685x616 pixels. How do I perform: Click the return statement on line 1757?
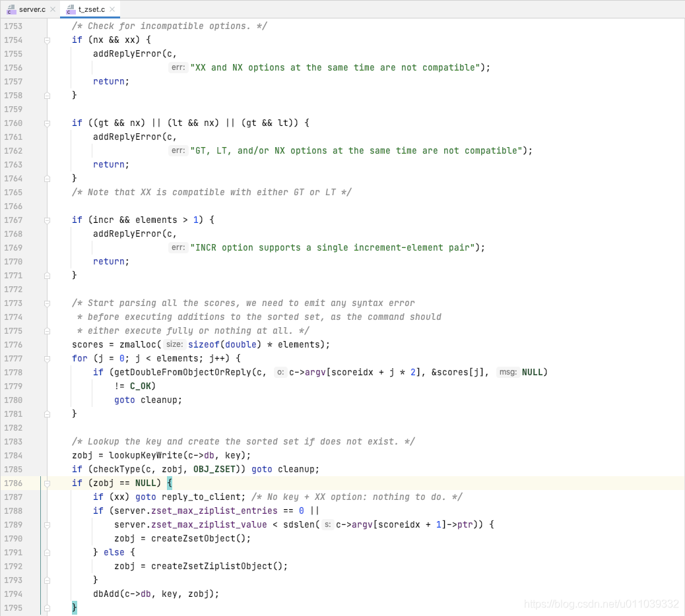(x=111, y=81)
